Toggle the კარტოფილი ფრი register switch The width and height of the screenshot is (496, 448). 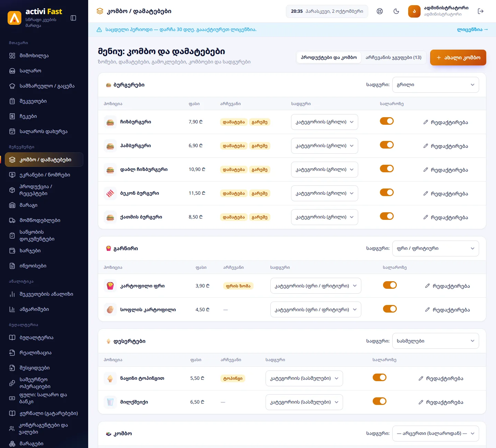pyautogui.click(x=390, y=285)
